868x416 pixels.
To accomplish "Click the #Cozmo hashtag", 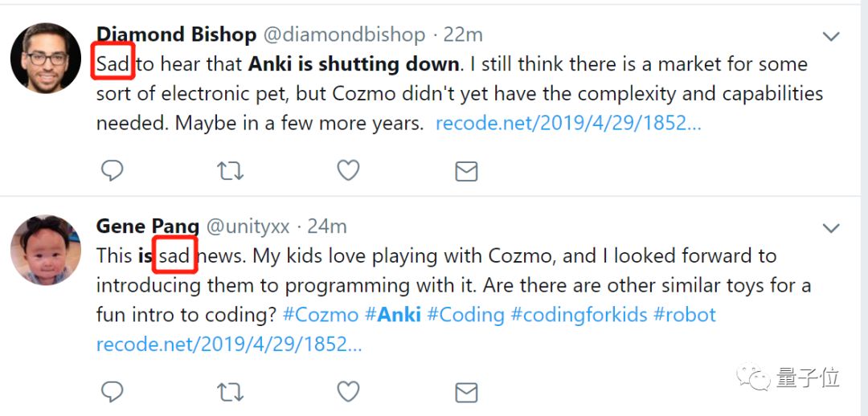I will [x=320, y=314].
